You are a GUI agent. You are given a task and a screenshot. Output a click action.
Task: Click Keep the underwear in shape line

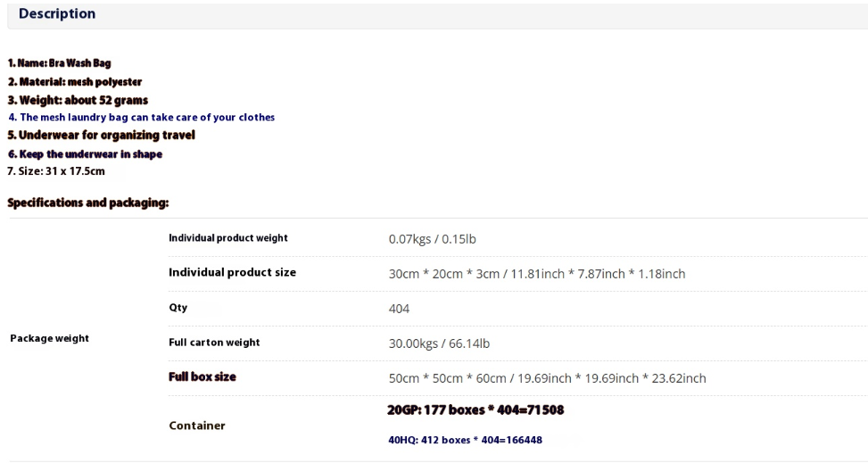tap(86, 154)
